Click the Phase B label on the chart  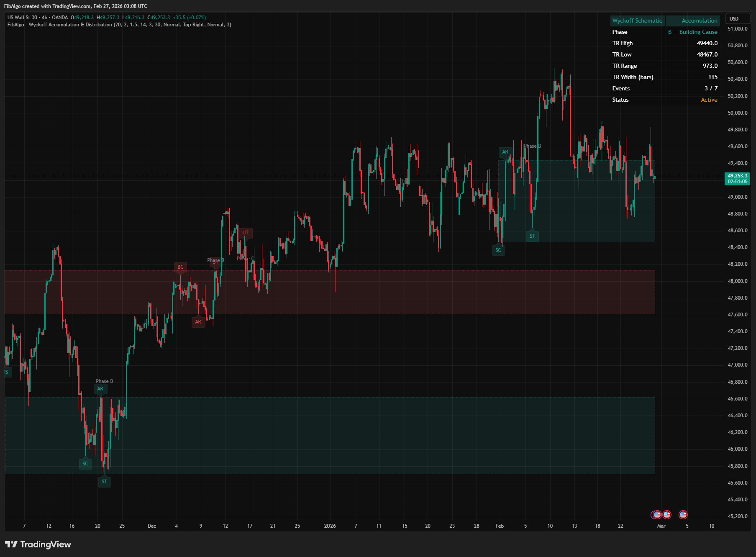[532, 146]
